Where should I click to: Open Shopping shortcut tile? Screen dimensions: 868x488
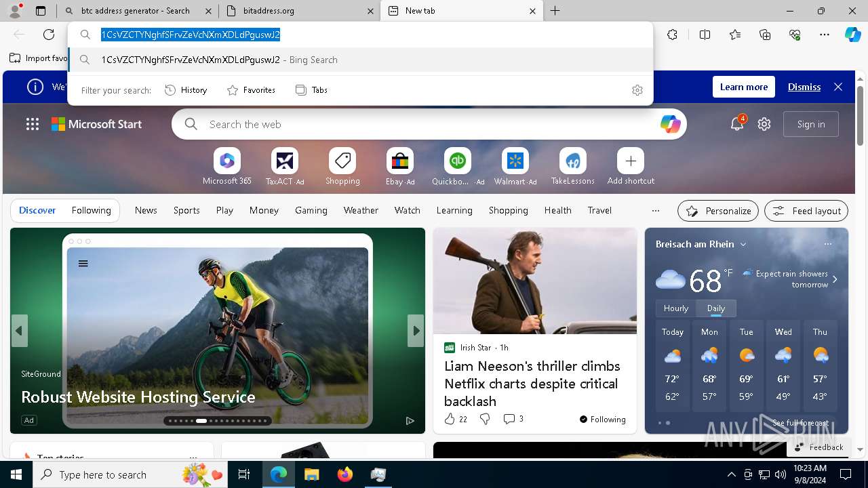tap(342, 167)
